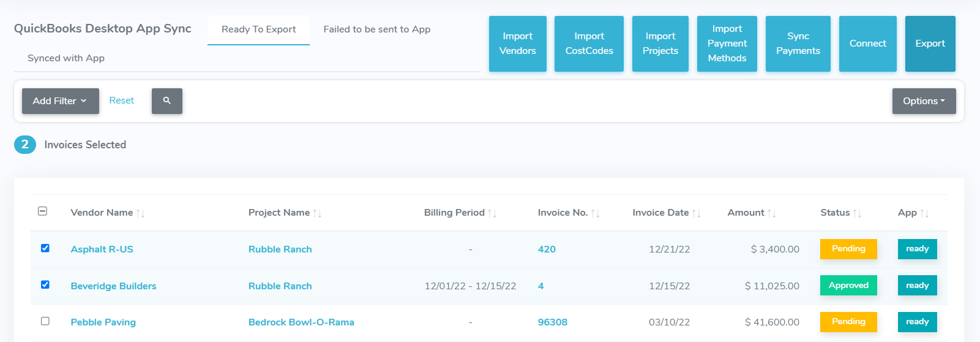Sort by Project Name arrows icon
980x342 pixels.
tap(317, 213)
